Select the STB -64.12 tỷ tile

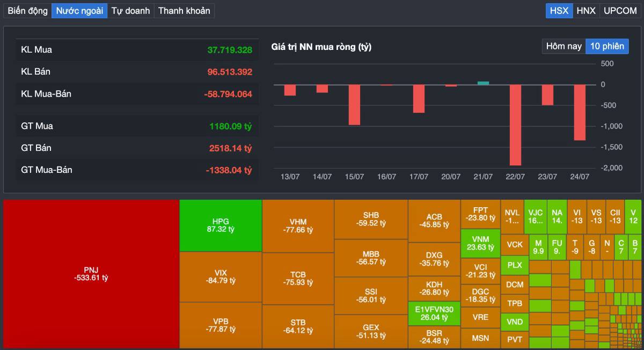[298, 326]
